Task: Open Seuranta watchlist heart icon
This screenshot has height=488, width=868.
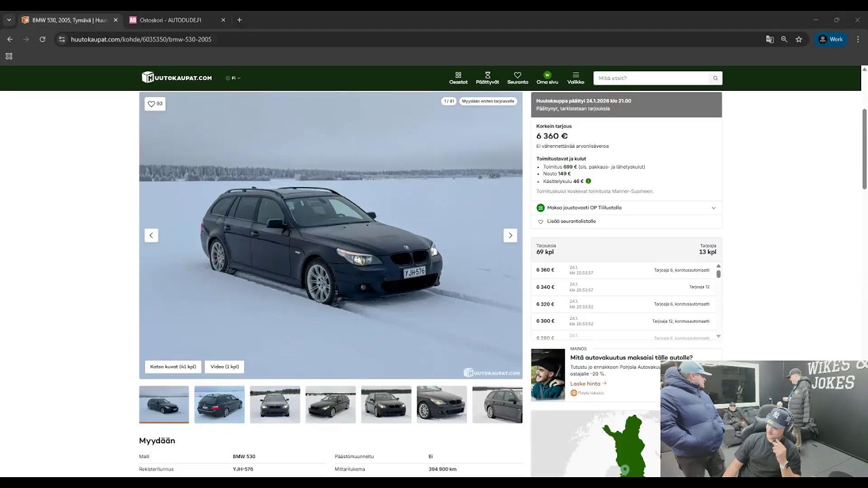Action: click(x=517, y=78)
